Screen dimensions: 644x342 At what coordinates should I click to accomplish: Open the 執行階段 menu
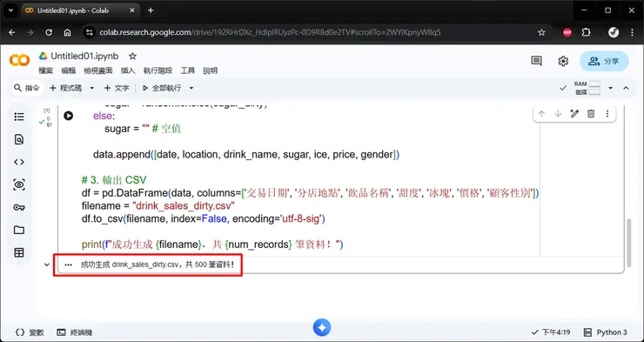click(158, 70)
